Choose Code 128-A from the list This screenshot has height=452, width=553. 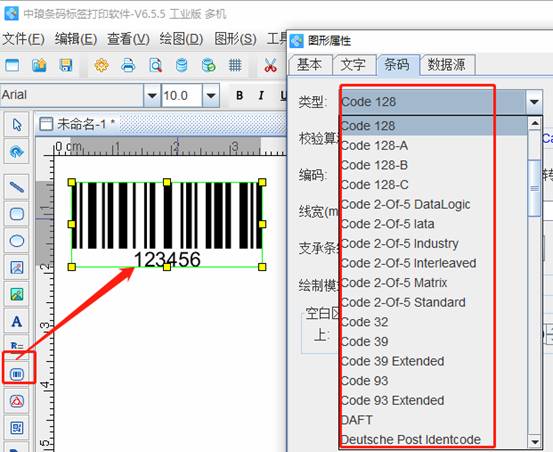pyautogui.click(x=434, y=146)
